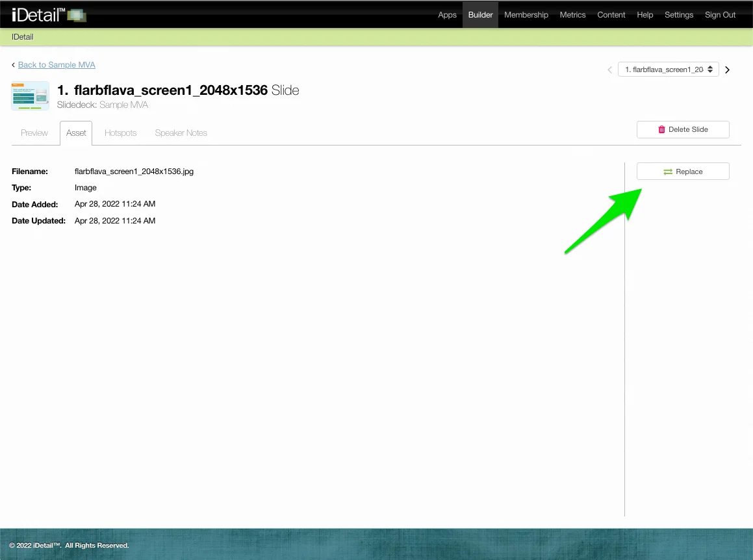Screen dimensions: 753x560
Task: Open the Metrics page
Action: coord(572,15)
